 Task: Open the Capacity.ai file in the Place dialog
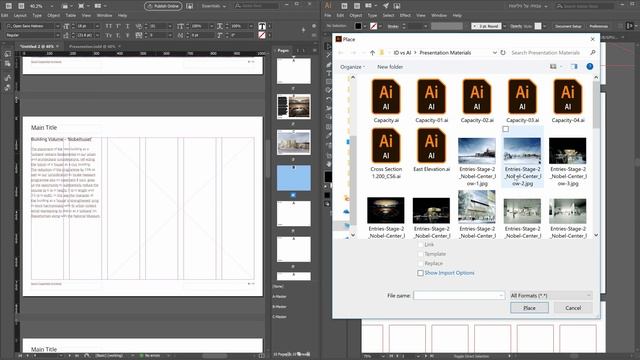(386, 101)
